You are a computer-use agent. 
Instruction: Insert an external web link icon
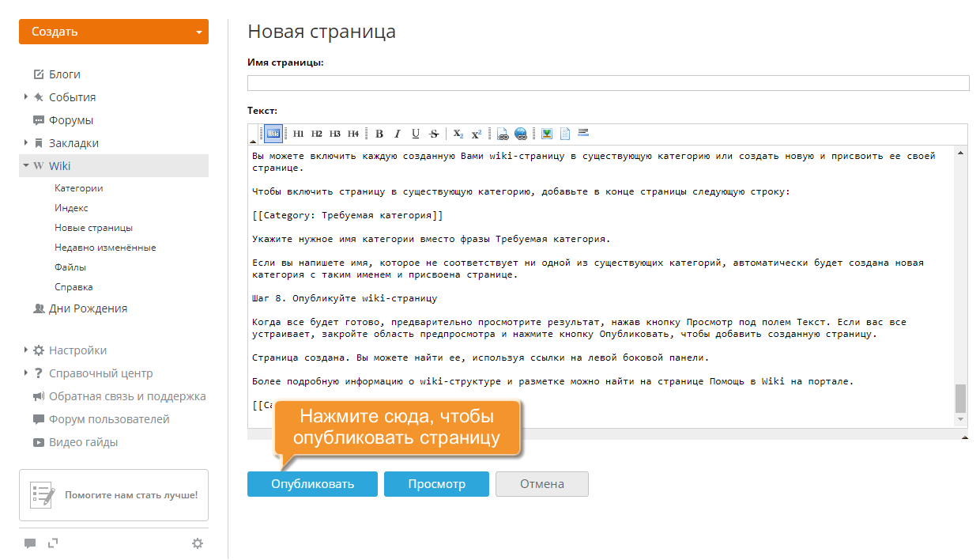point(520,134)
